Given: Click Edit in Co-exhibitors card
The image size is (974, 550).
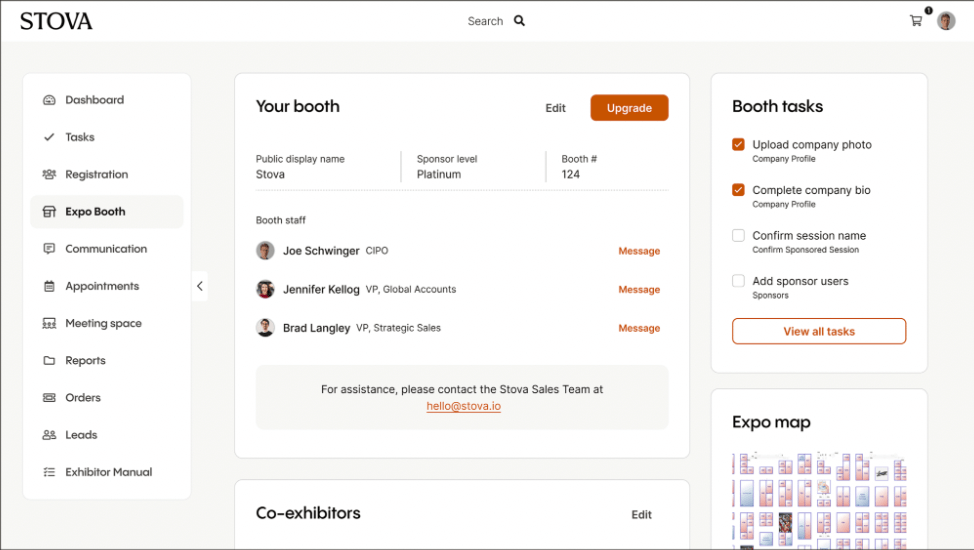Looking at the screenshot, I should (x=641, y=515).
